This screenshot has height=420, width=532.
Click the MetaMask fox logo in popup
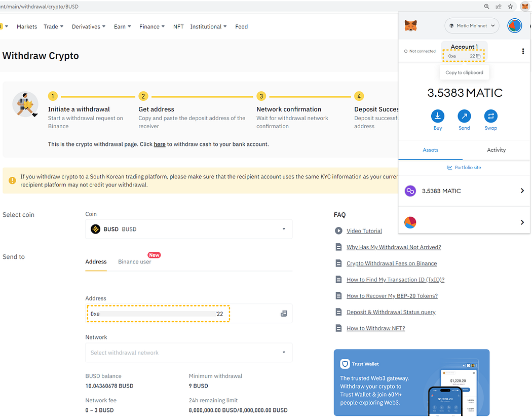pos(410,26)
